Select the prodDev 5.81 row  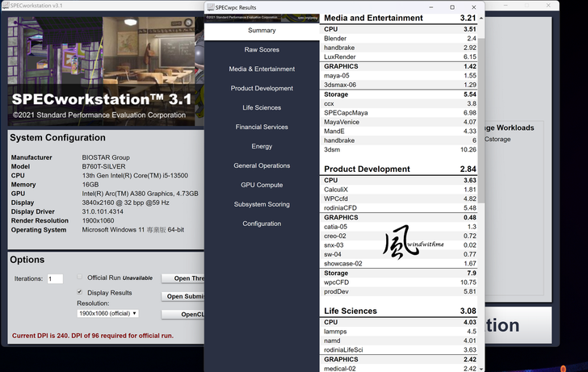(400, 291)
